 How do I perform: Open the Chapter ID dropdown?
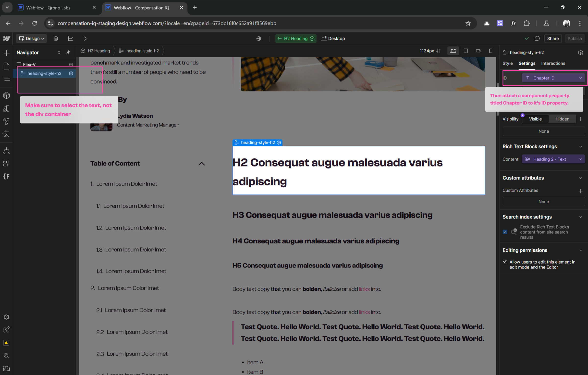553,78
